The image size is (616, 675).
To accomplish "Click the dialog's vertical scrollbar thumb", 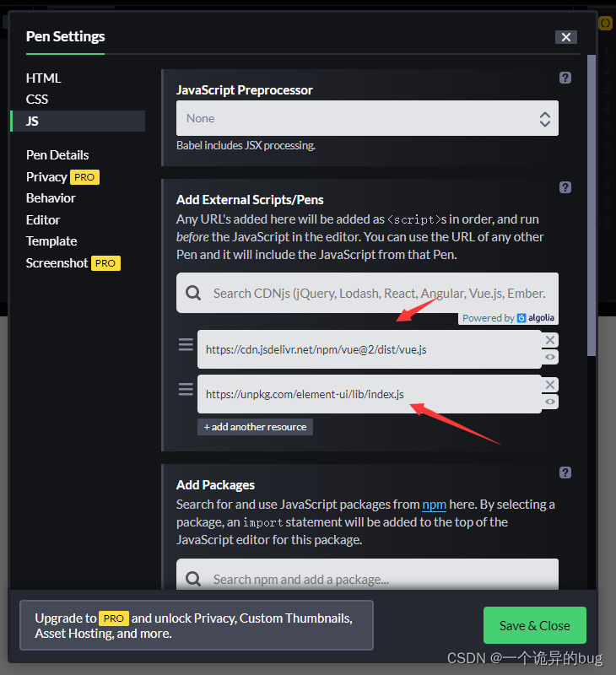I will point(592,205).
